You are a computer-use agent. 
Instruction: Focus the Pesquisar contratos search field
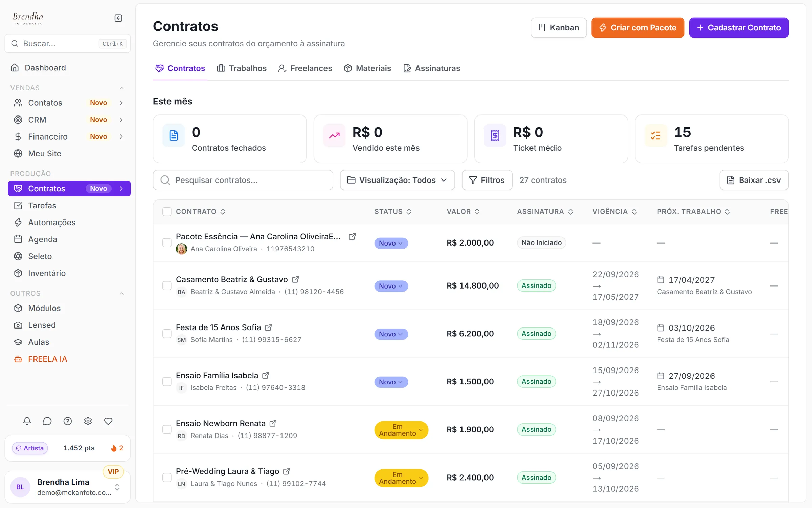pyautogui.click(x=243, y=180)
